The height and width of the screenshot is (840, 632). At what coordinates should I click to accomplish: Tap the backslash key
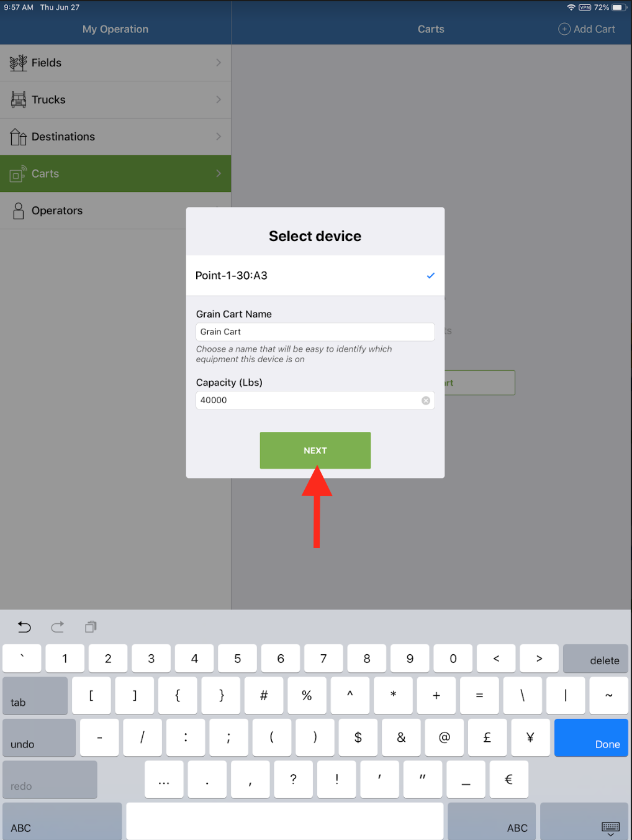pos(523,696)
